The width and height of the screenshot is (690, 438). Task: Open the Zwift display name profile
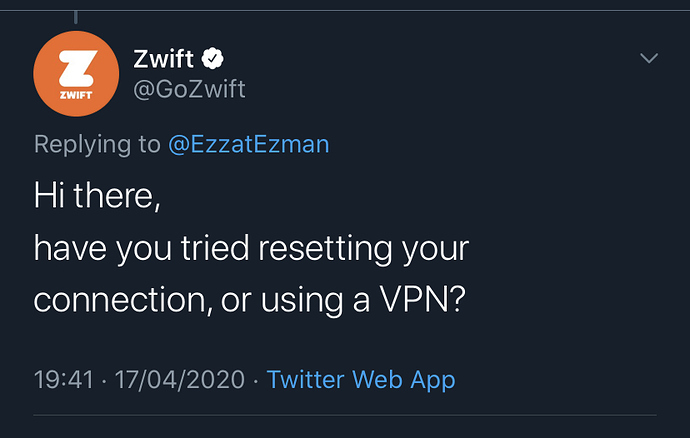tap(163, 59)
